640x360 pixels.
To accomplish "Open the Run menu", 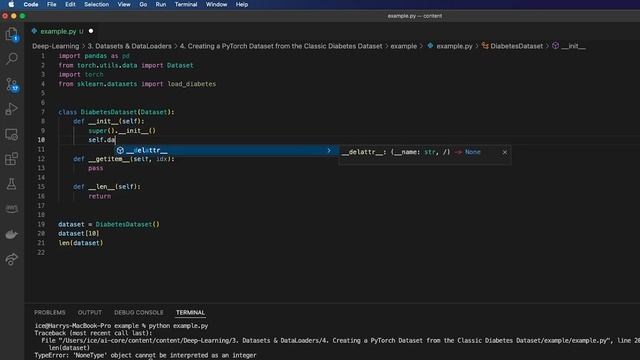I will (x=161, y=4).
